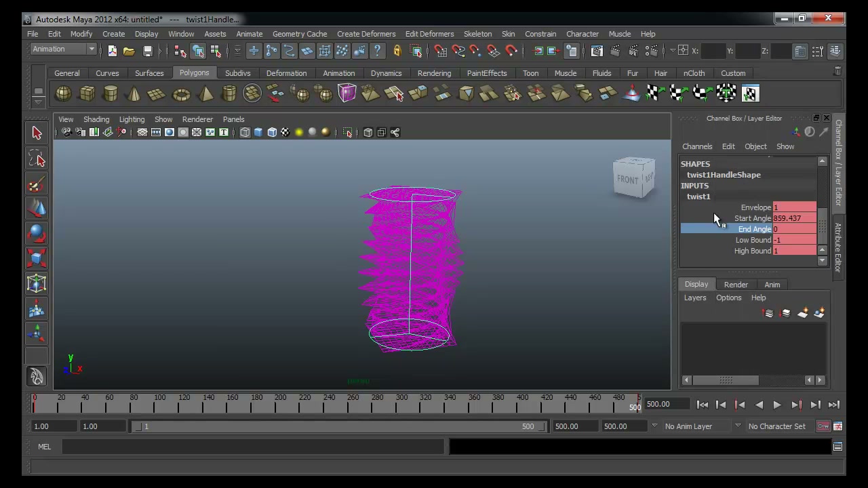The image size is (868, 488).
Task: Open the No Character Set dropdown
Action: (777, 426)
